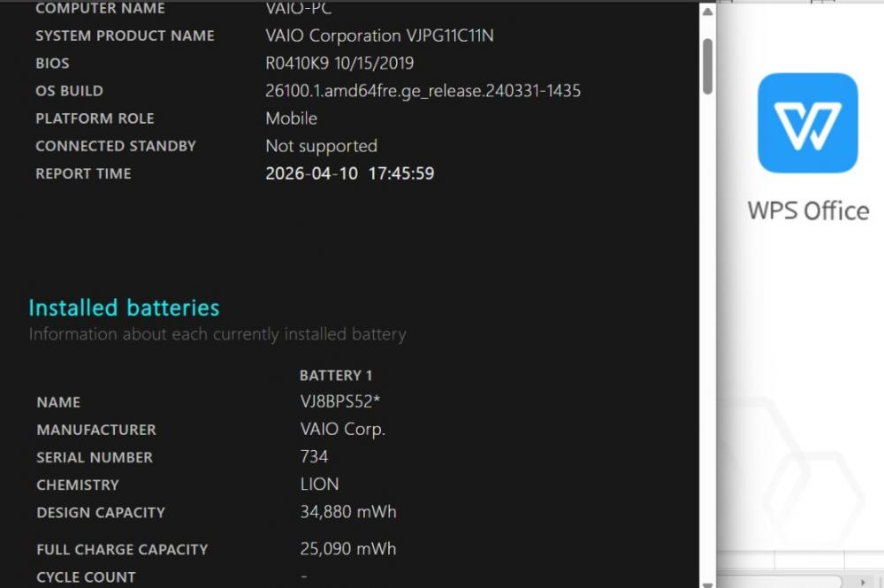Click the BATTERY 1 column header

click(336, 376)
